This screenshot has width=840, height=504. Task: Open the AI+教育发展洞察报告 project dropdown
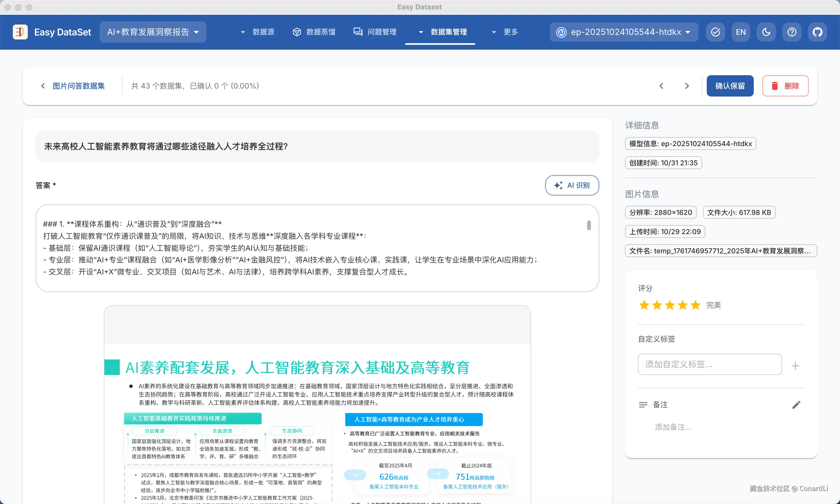point(153,32)
